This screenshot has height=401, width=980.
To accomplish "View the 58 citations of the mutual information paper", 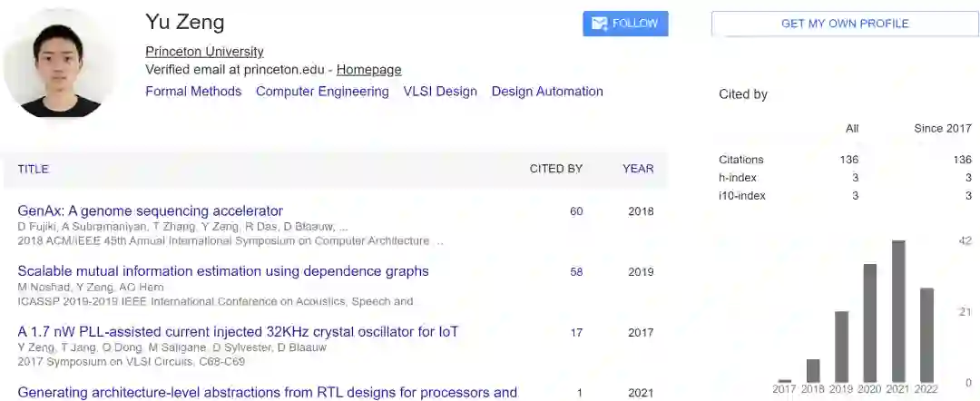I will click(576, 272).
